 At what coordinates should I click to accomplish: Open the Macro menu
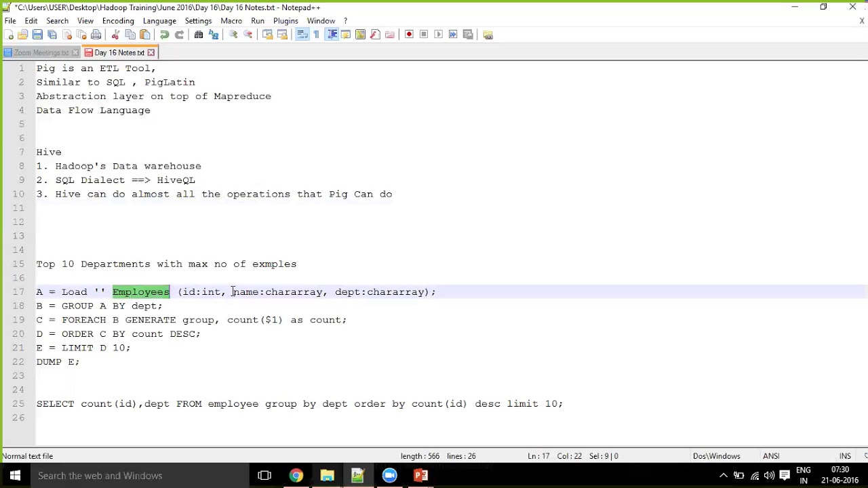click(x=231, y=21)
